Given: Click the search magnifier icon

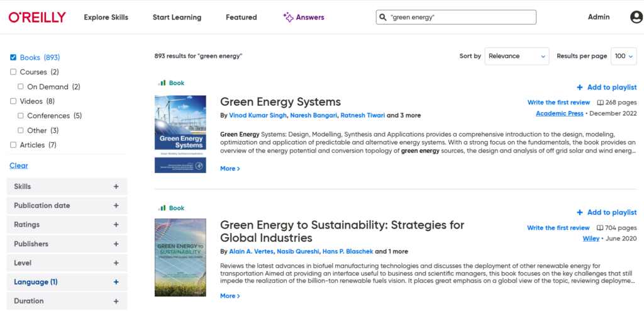Looking at the screenshot, I should coord(383,17).
